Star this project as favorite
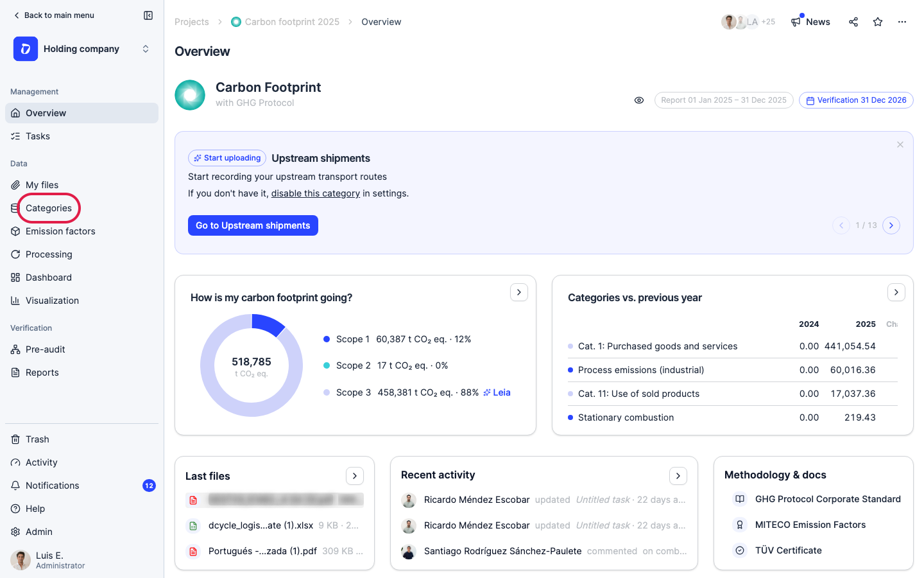The image size is (924, 578). 878,22
